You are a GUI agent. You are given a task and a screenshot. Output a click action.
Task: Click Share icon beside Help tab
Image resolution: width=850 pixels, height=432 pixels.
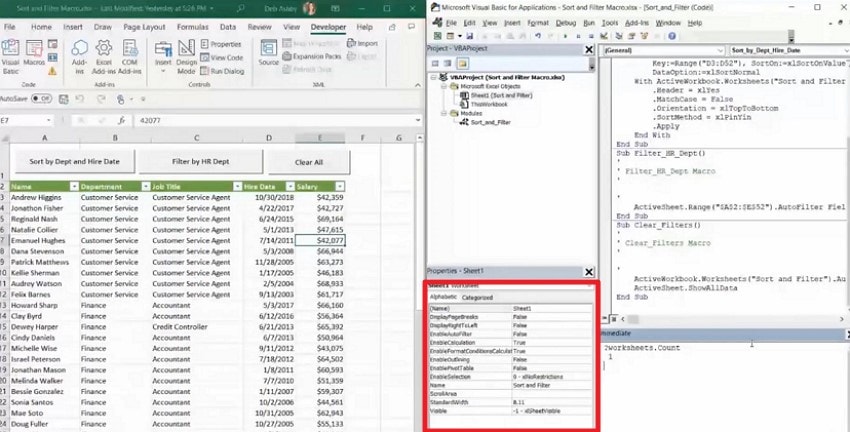pyautogui.click(x=392, y=27)
